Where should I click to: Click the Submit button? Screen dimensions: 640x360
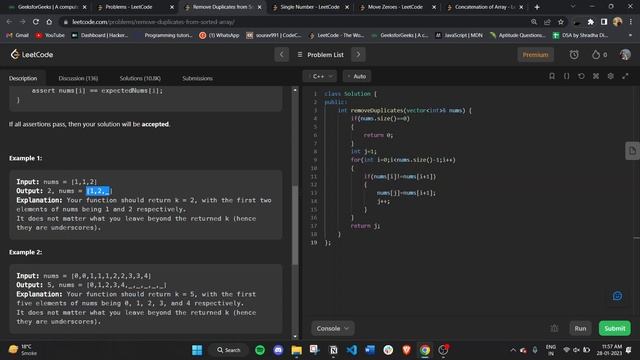click(x=615, y=328)
